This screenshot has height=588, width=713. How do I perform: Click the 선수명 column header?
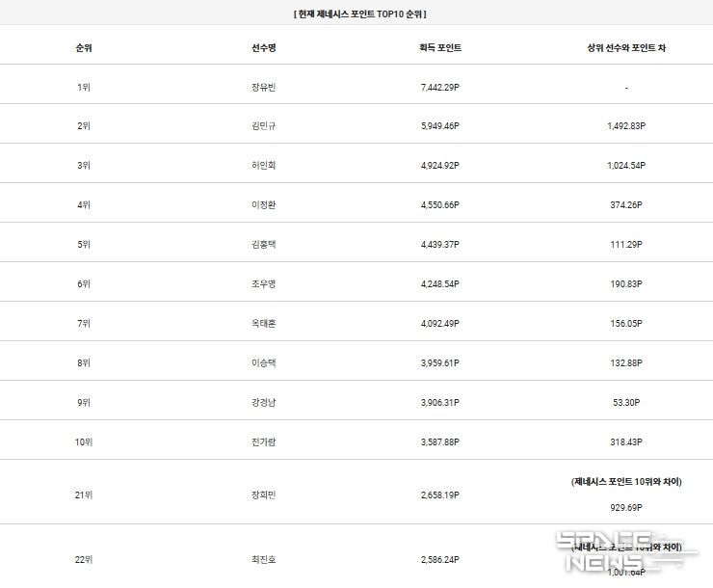264,48
